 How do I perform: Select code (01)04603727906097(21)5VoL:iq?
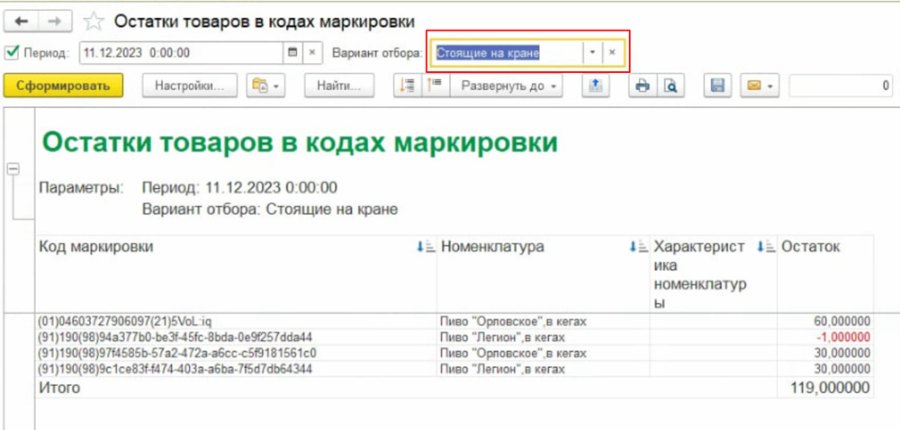(126, 321)
